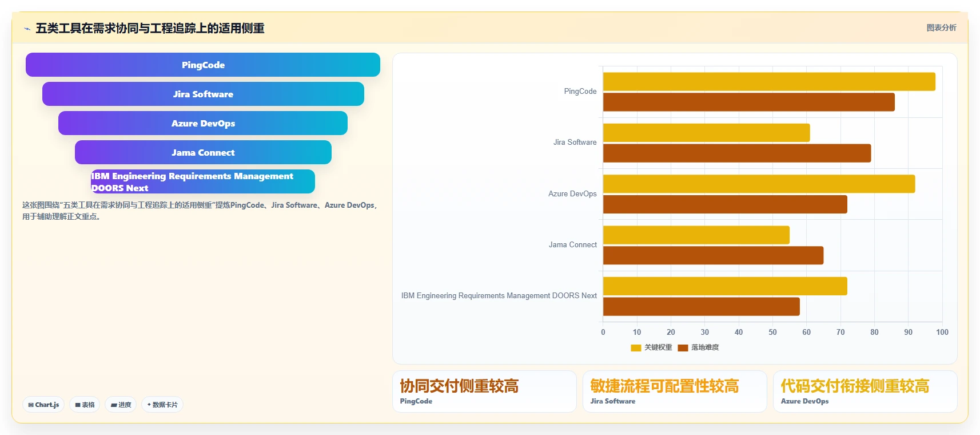Click IBM DOORS Next's yellow bar
The image size is (980, 435).
(x=725, y=286)
